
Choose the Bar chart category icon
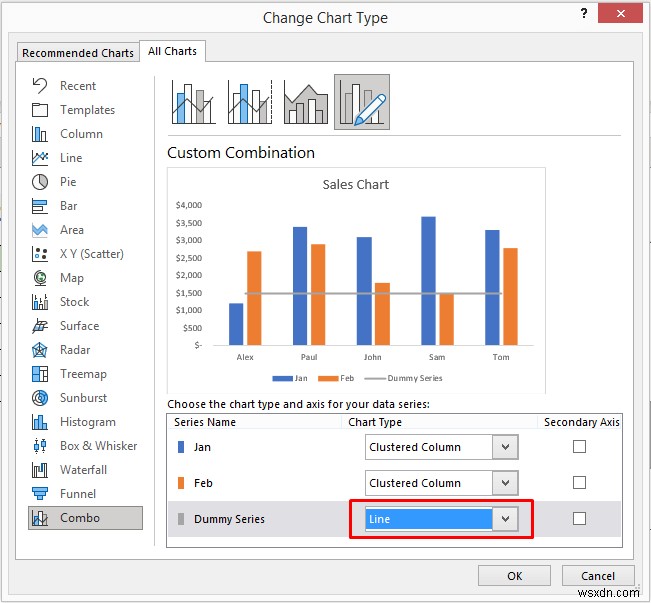(40, 206)
